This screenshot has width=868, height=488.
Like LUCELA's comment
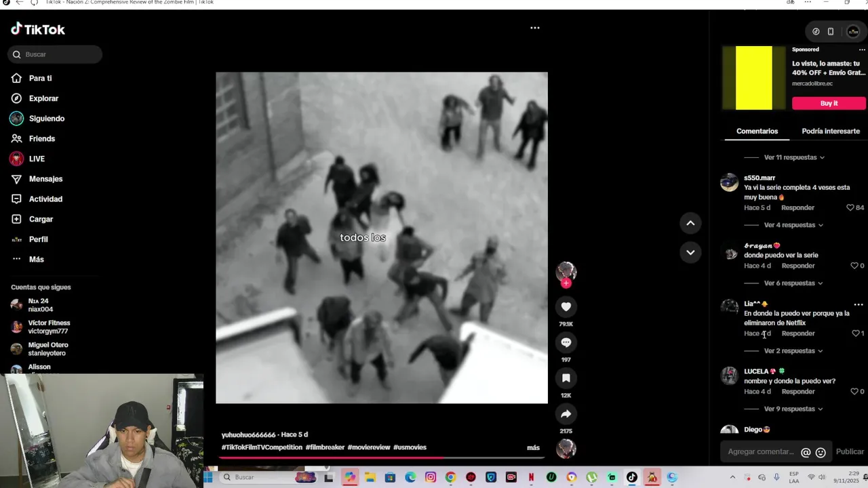point(854,392)
